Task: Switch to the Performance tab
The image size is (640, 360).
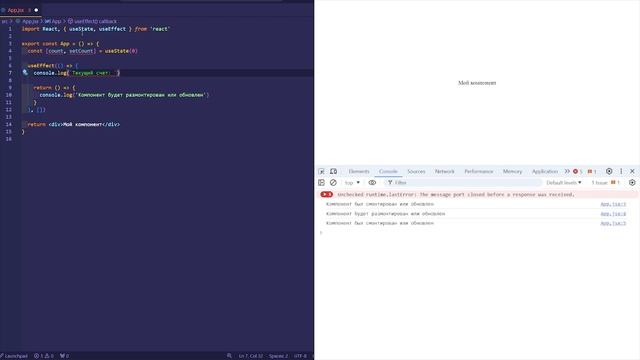Action: pyautogui.click(x=478, y=171)
